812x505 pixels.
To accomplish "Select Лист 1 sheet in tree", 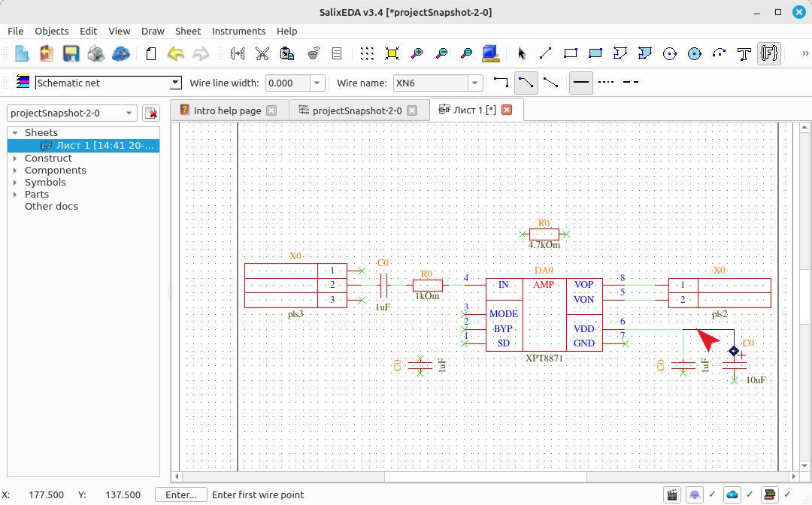I will (x=83, y=145).
